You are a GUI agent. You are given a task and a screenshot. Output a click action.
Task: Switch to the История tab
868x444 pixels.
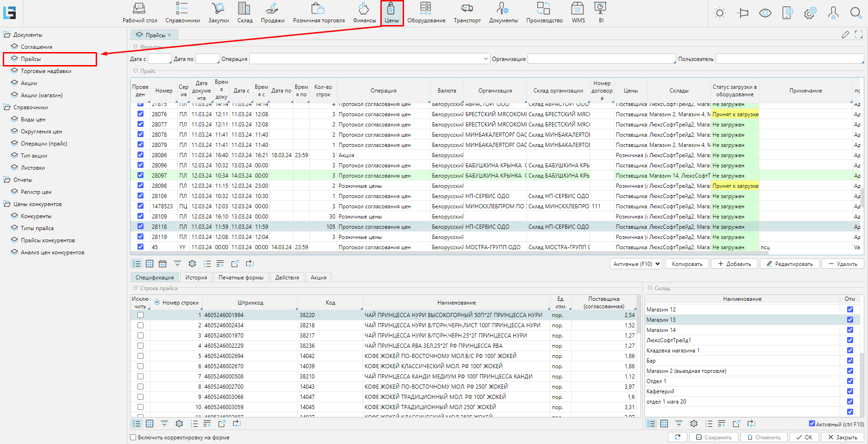click(x=196, y=277)
